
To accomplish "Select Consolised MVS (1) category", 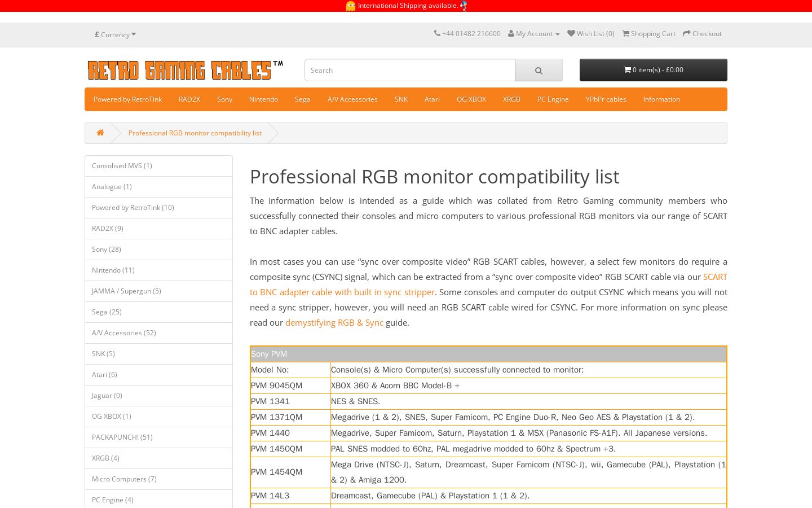I will 158,166.
